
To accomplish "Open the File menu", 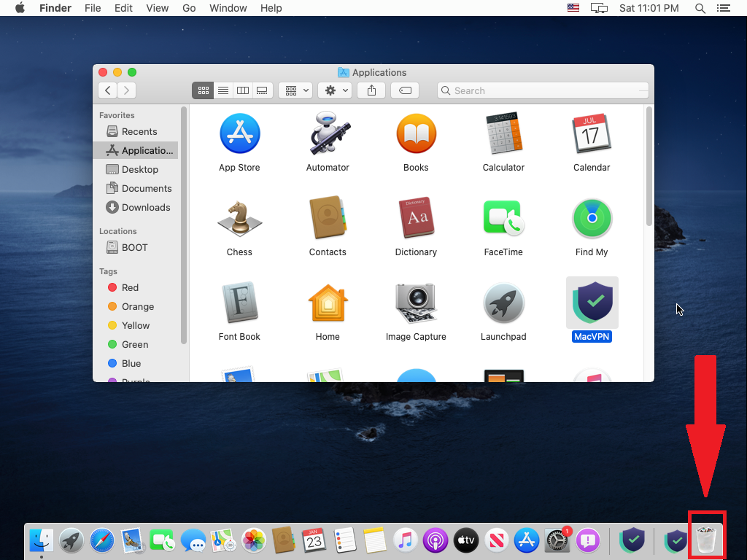I will click(x=93, y=8).
